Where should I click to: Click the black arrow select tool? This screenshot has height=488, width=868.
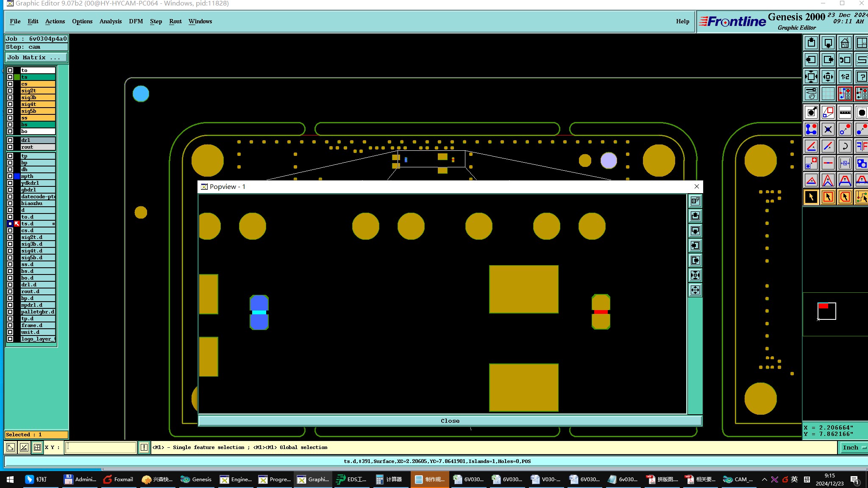[x=811, y=197]
